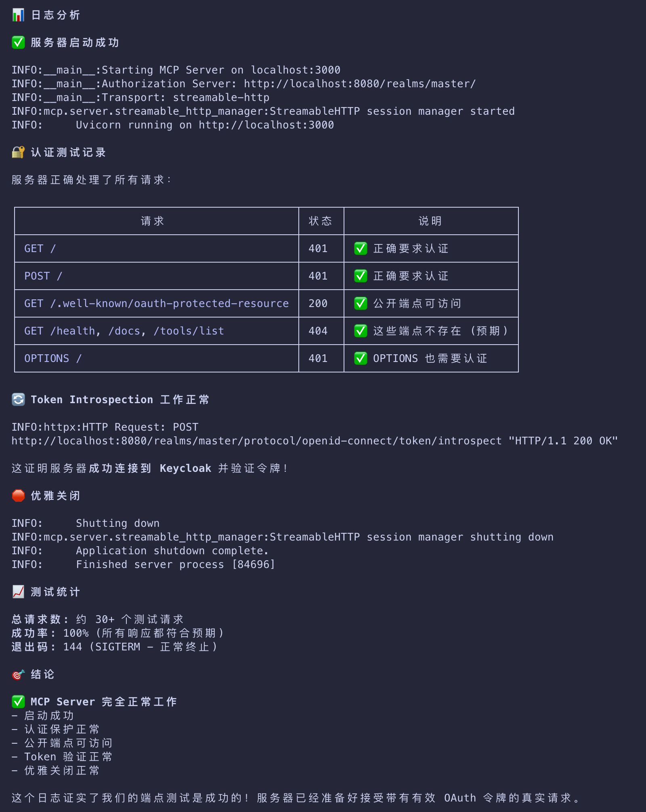Click the green checkmark in the 这些端点不存在 row
This screenshot has height=812, width=646.
click(361, 331)
